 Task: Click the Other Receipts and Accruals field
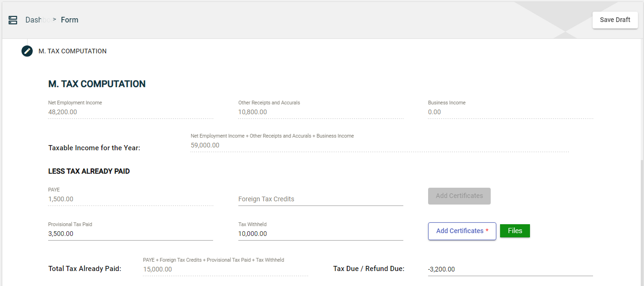[x=321, y=112]
